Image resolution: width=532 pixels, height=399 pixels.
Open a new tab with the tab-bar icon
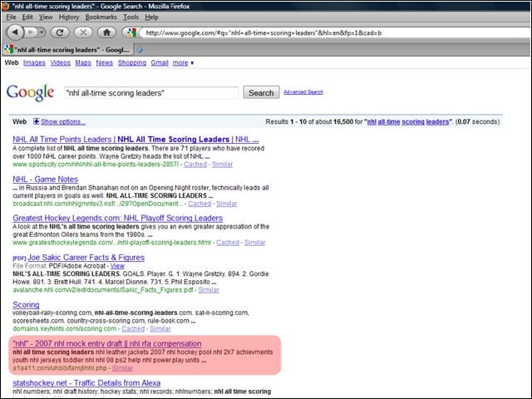(x=140, y=50)
